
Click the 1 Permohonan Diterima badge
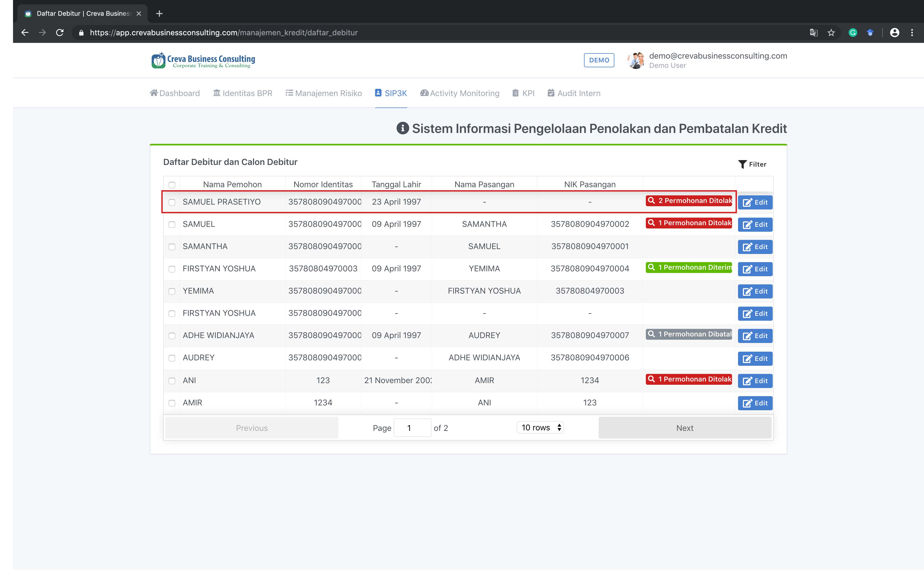[689, 267]
